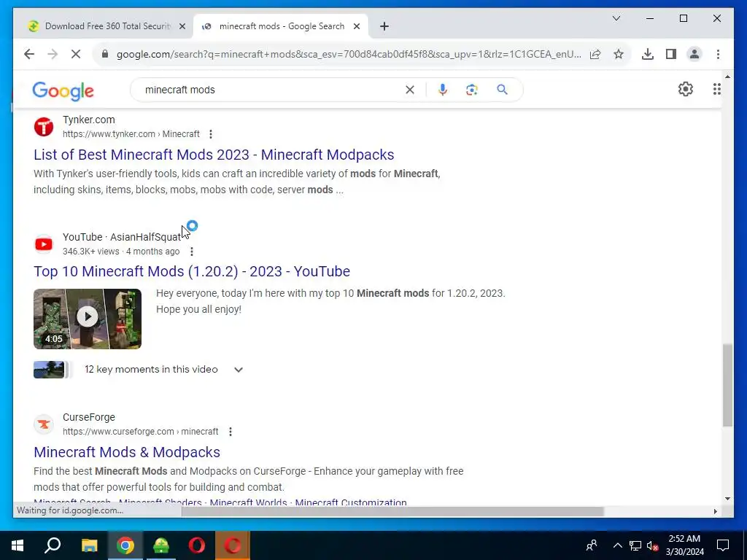The image size is (747, 560).
Task: Open the Chrome side panel
Action: (x=671, y=54)
